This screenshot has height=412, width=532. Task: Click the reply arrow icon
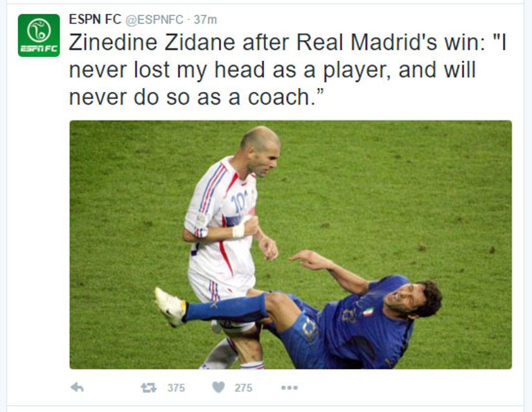pos(77,387)
